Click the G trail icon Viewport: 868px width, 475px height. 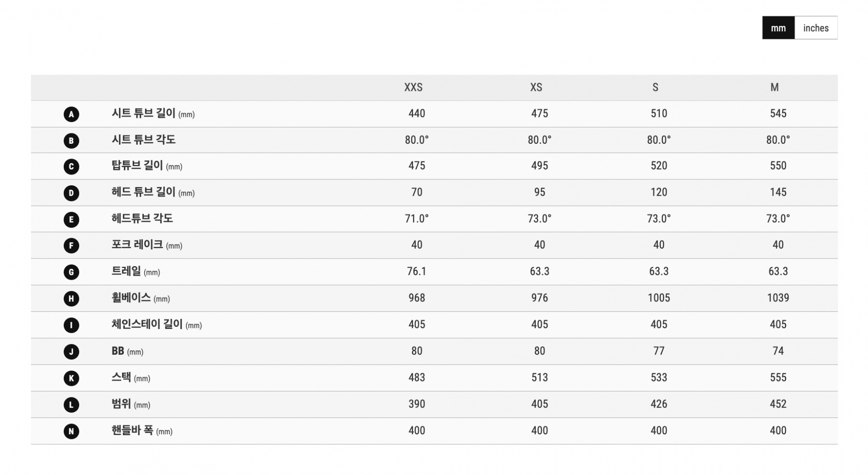[x=71, y=272]
